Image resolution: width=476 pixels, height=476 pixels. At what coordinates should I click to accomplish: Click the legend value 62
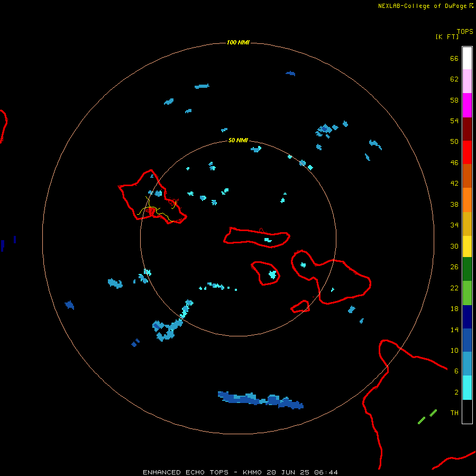[x=454, y=79]
